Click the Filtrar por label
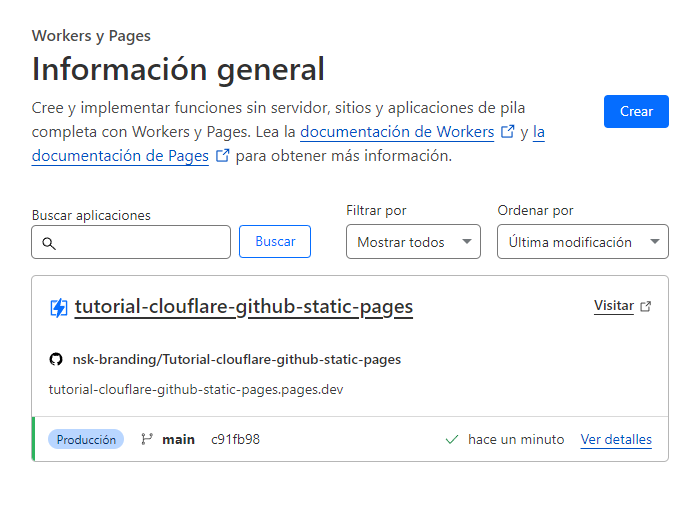The image size is (694, 506). pyautogui.click(x=376, y=211)
